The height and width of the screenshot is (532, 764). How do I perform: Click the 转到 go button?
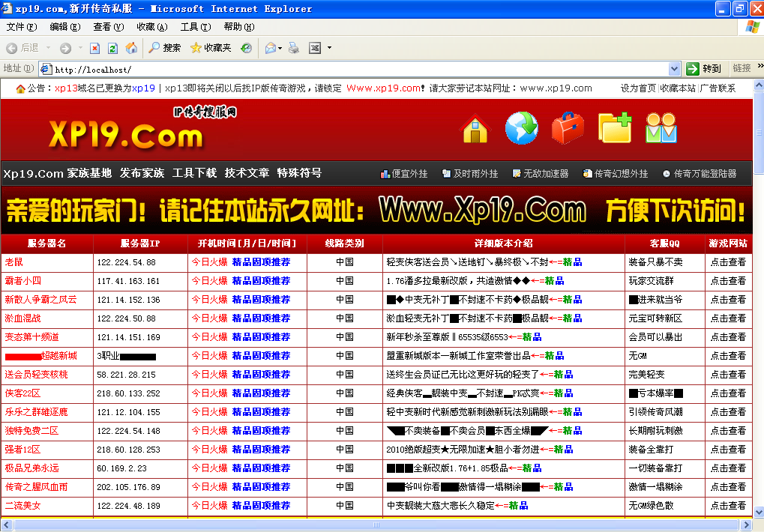pyautogui.click(x=704, y=69)
